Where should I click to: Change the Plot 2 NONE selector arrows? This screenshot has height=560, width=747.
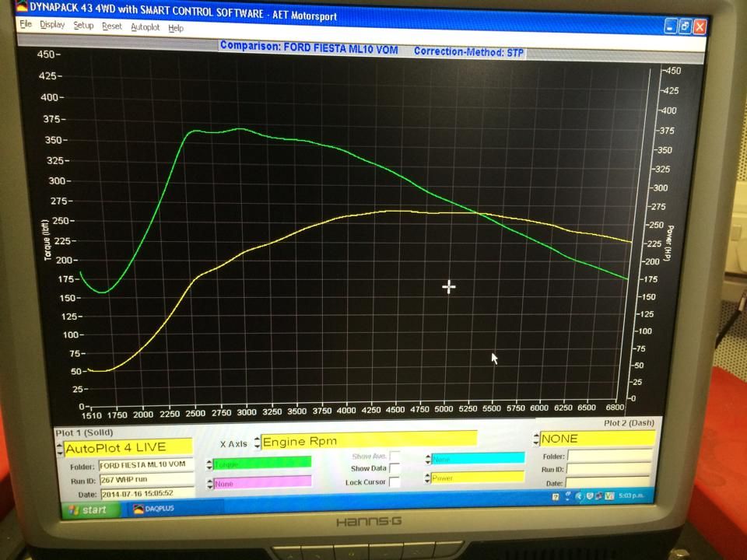[536, 439]
